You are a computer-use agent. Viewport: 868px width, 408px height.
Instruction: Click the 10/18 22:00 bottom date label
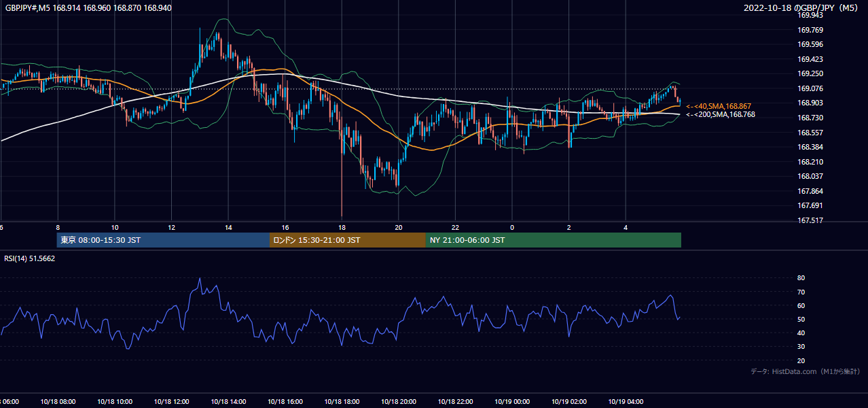pos(455,402)
